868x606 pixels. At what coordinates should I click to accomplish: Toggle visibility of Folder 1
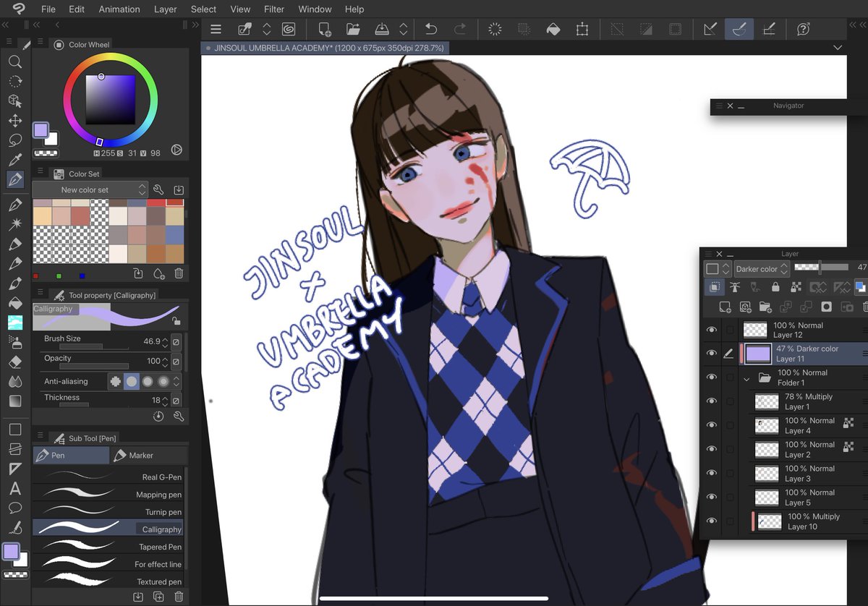point(712,377)
